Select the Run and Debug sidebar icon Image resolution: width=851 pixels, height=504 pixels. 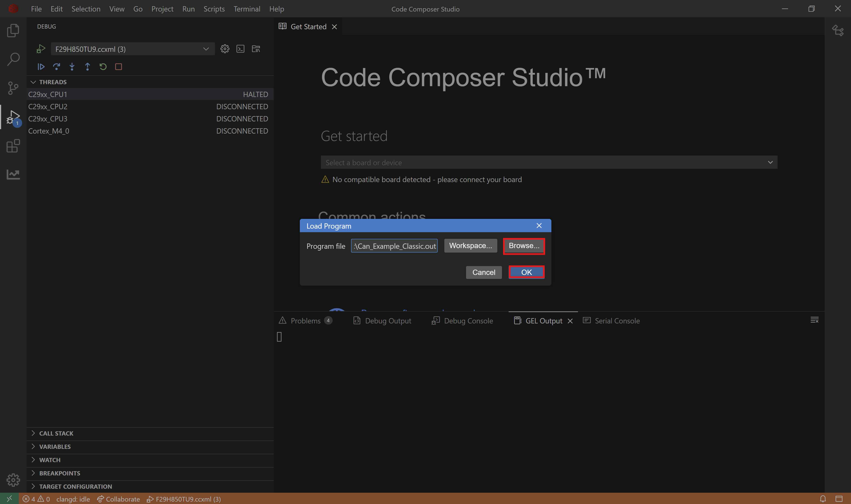[13, 117]
